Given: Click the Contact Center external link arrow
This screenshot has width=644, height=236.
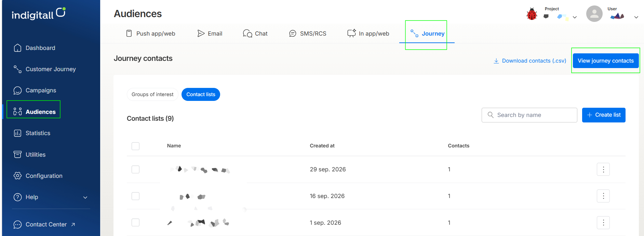Looking at the screenshot, I should coord(73,224).
